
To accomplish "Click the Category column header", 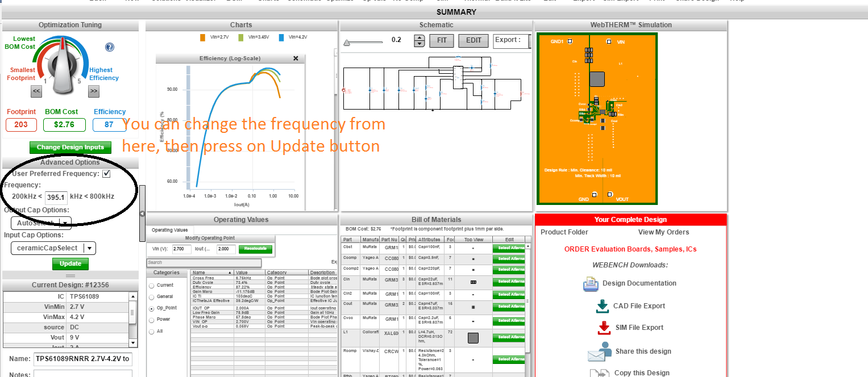I will [x=287, y=273].
